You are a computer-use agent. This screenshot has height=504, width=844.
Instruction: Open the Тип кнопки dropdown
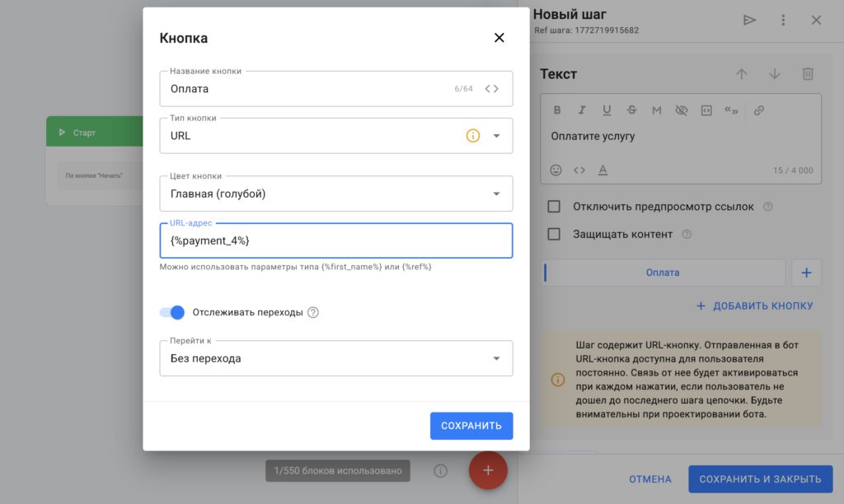pos(496,136)
